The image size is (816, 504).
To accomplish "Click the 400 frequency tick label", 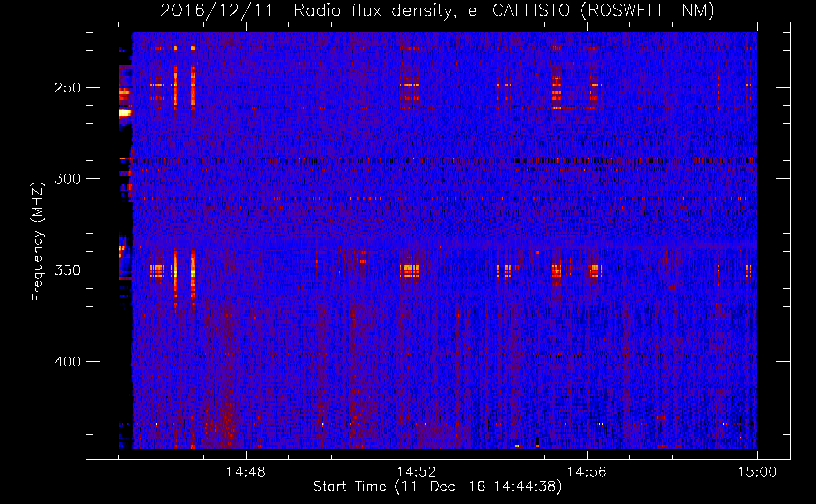I will coord(67,362).
